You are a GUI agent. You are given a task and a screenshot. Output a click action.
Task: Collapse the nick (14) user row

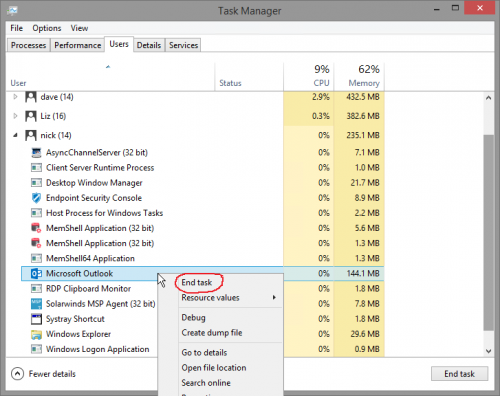(15, 135)
